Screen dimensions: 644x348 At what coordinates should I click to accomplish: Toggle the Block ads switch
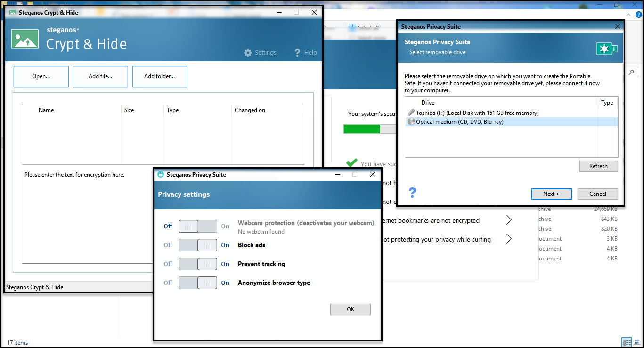197,245
